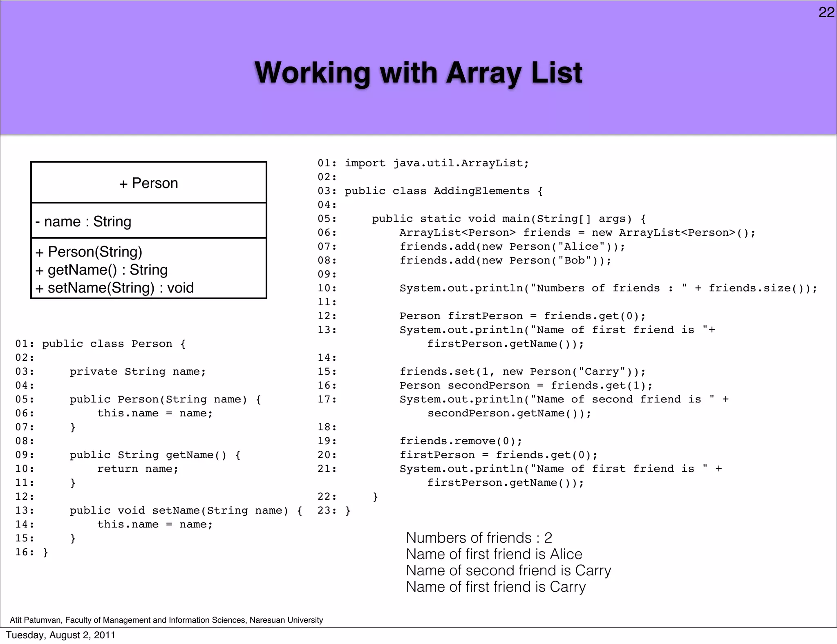This screenshot has height=644, width=837.
Task: Click the ArrayList<Person> friends declaration line
Action: tap(577, 233)
